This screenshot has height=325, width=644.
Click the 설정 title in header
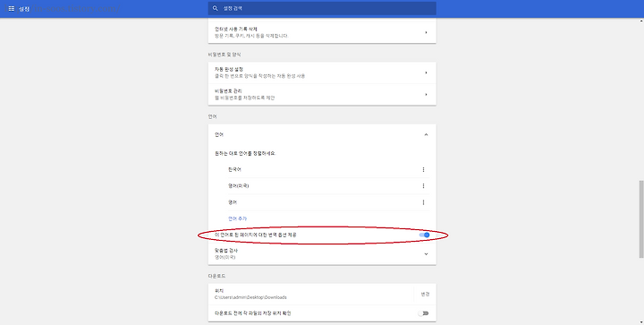pyautogui.click(x=24, y=9)
